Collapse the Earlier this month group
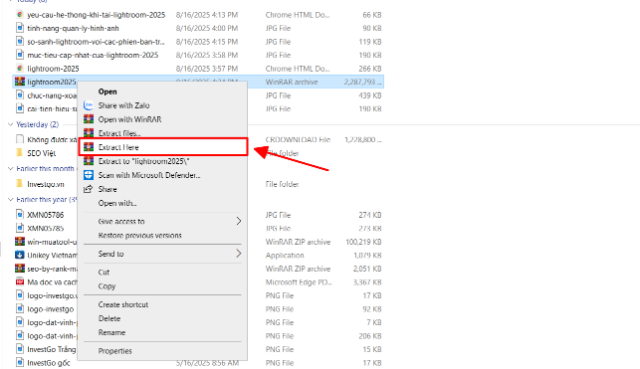This screenshot has width=640, height=369. (11, 168)
